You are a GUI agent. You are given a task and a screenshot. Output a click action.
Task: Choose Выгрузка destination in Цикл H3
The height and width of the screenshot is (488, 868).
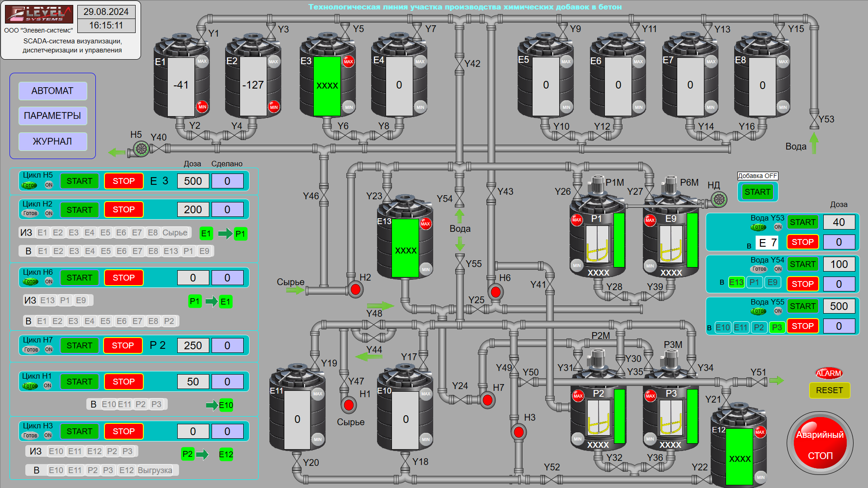tap(155, 470)
